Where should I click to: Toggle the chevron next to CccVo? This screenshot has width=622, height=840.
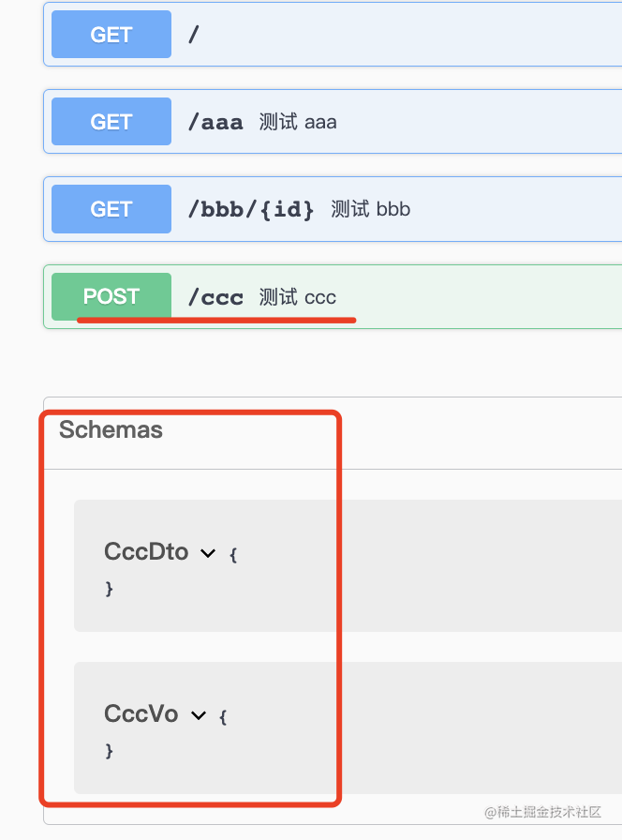tap(198, 715)
